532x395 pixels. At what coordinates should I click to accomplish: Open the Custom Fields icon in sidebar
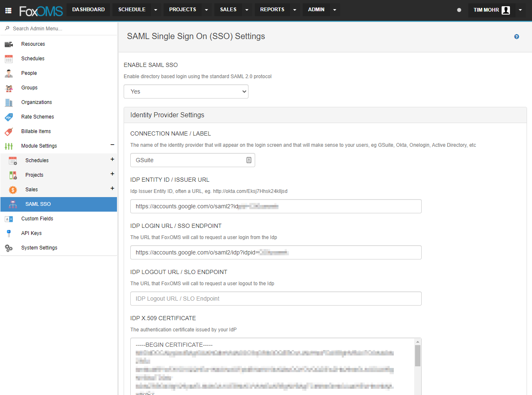coord(9,218)
